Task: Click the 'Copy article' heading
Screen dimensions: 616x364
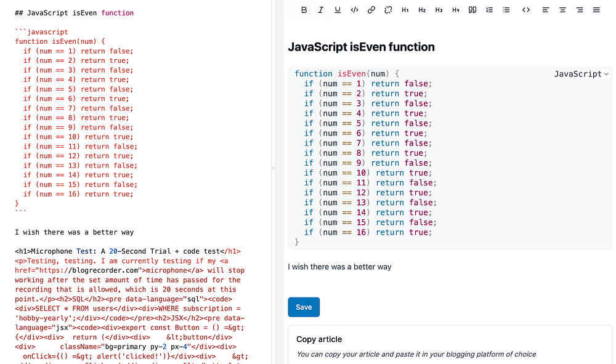Action: (319, 339)
